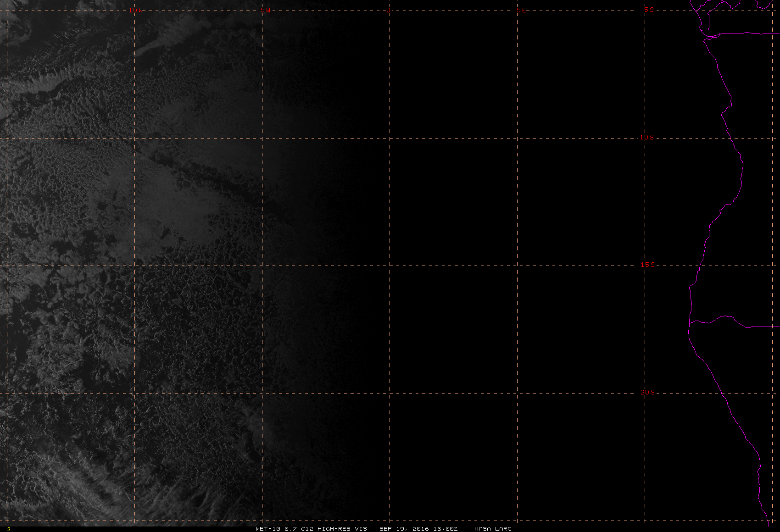This screenshot has height=532, width=780.
Task: Click the yellow frame number 2
Action: [8, 529]
